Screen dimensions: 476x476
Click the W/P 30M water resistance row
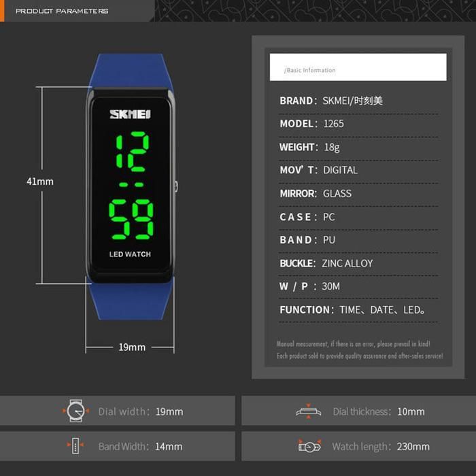coord(310,286)
